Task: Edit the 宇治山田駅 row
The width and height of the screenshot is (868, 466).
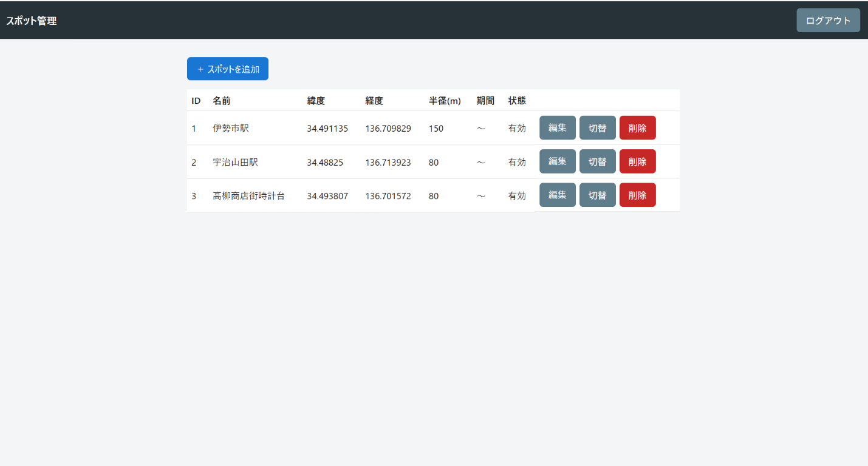Action: [558, 161]
